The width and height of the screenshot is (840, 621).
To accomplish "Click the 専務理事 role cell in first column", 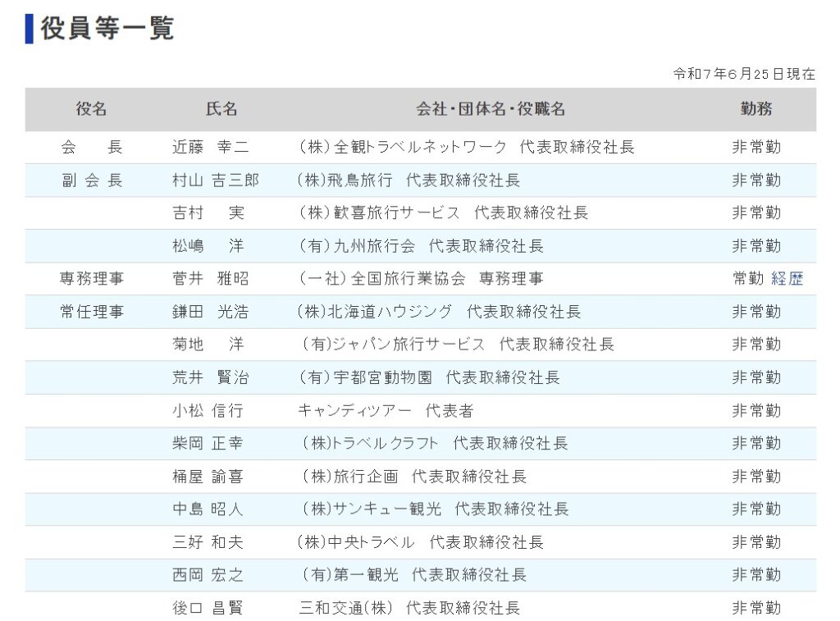I will pos(92,279).
